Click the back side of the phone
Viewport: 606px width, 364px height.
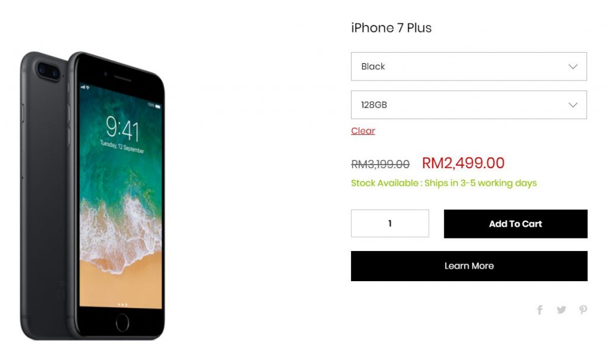point(43,193)
